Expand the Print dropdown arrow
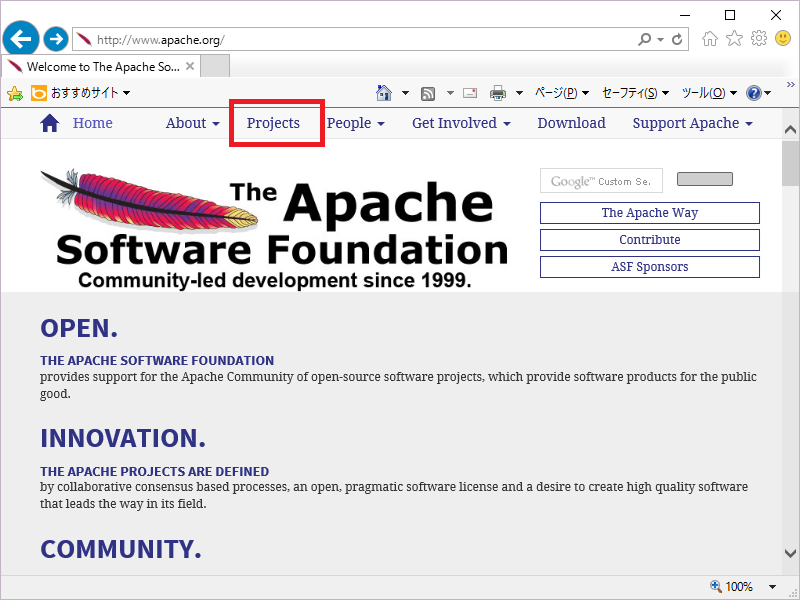Viewport: 800px width, 600px height. click(519, 93)
